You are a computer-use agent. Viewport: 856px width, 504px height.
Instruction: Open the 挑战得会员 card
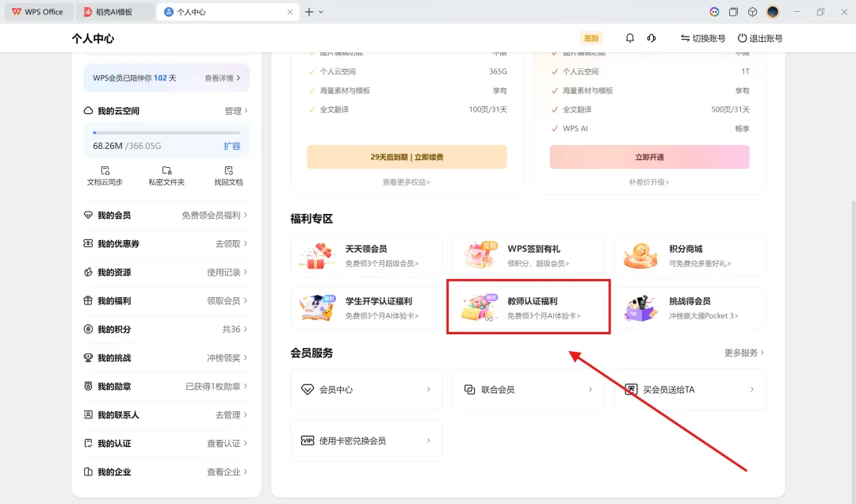[690, 308]
